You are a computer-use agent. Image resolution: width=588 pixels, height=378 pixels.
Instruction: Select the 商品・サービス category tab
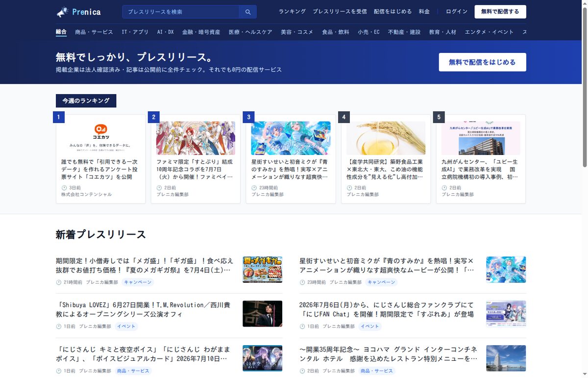click(x=94, y=32)
